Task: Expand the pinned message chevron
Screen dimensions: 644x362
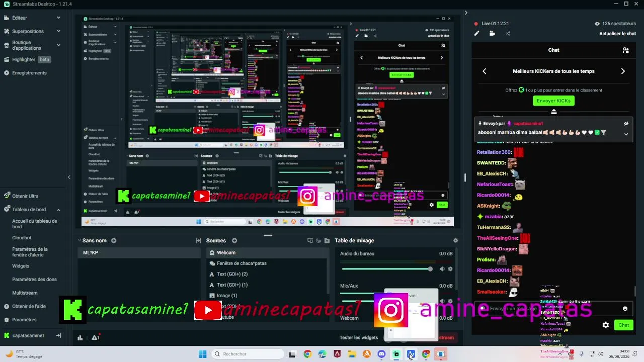Action: pos(626,134)
